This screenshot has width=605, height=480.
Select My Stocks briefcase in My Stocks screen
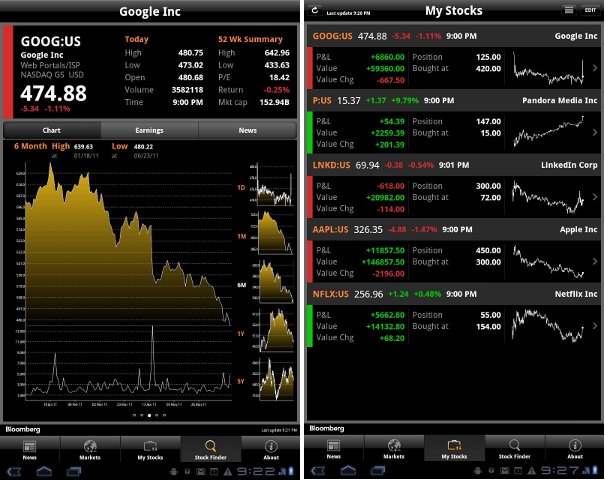point(455,449)
